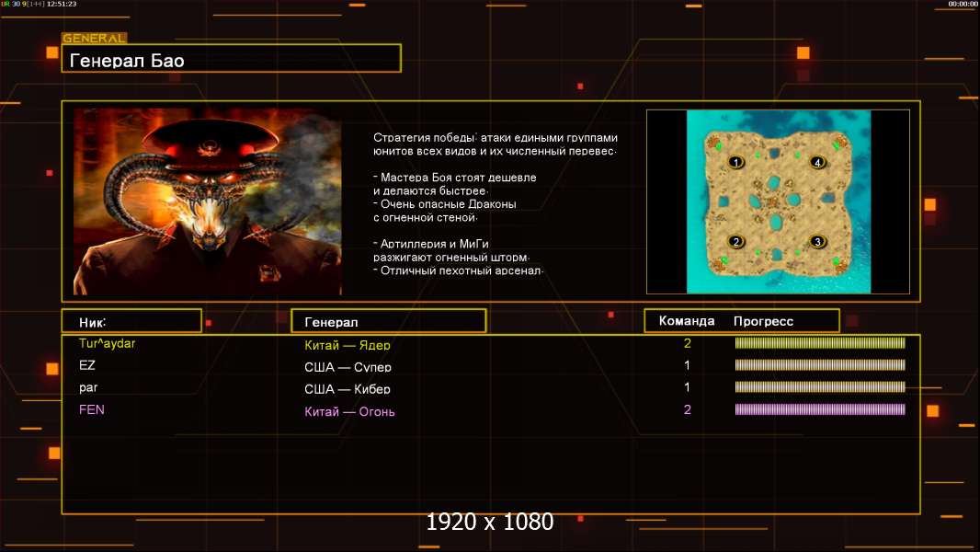980x552 pixels.
Task: Click 'США — Кибер' general entry
Action: 347,389
